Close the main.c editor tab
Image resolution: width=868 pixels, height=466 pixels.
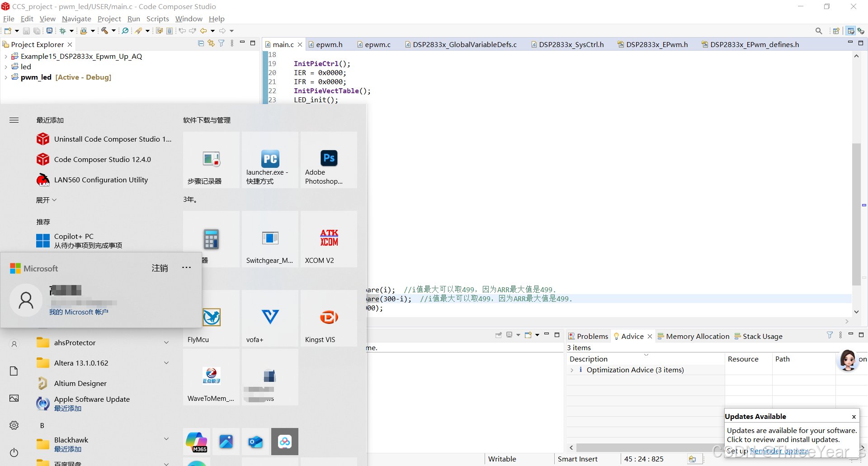(300, 44)
